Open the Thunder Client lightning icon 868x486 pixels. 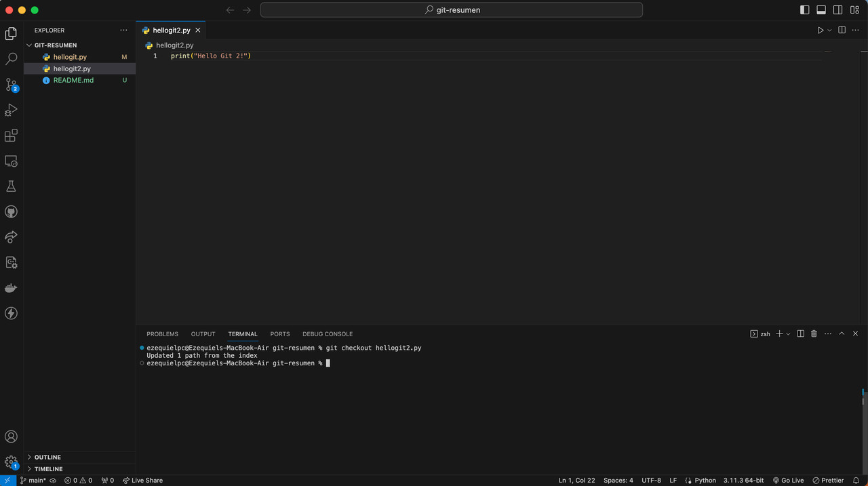point(11,313)
